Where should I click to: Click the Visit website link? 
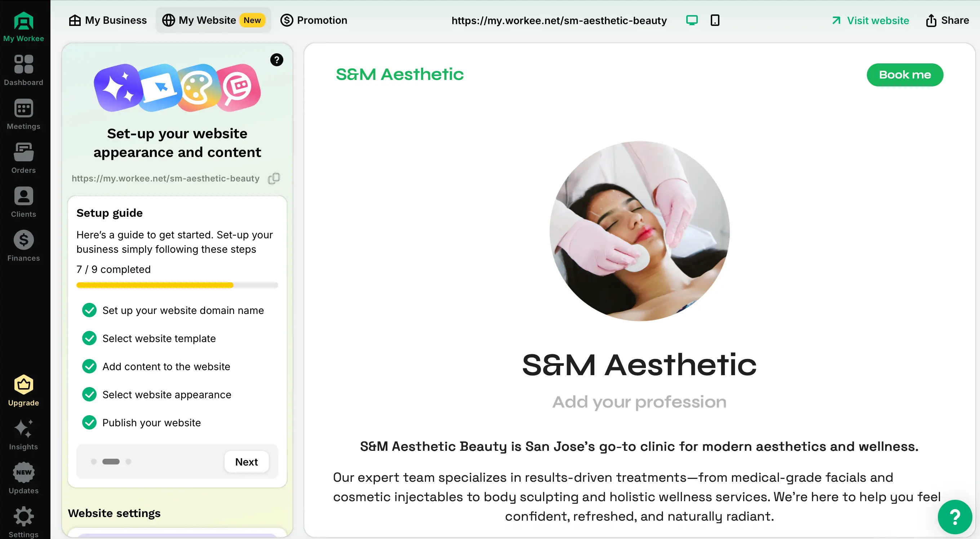coord(870,20)
